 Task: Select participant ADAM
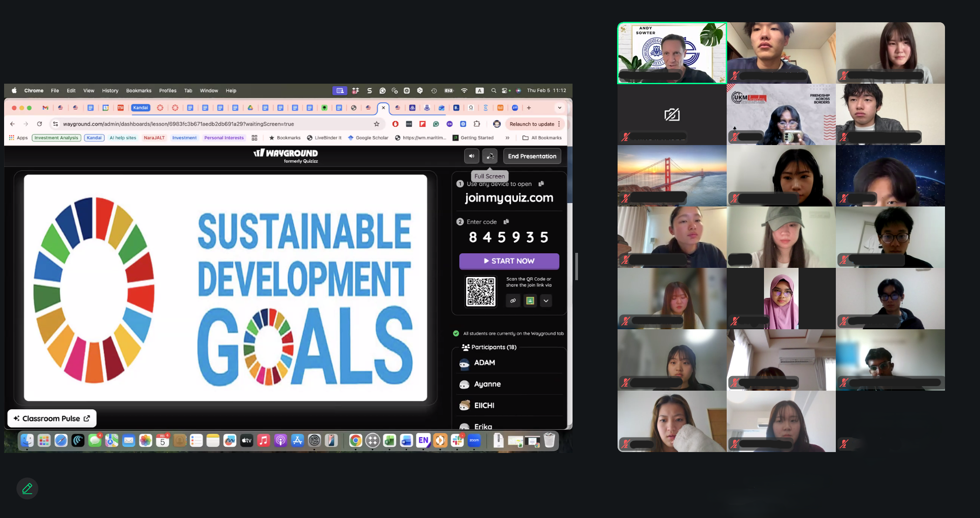pos(509,362)
